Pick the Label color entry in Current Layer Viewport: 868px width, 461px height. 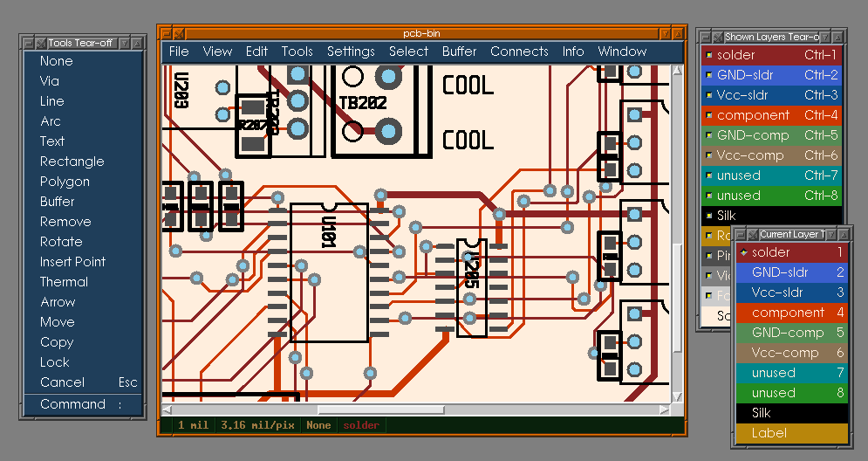point(791,433)
